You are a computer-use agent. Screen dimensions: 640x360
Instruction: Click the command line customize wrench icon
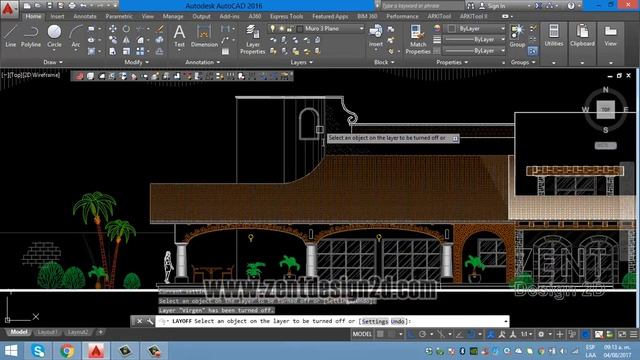coord(150,322)
